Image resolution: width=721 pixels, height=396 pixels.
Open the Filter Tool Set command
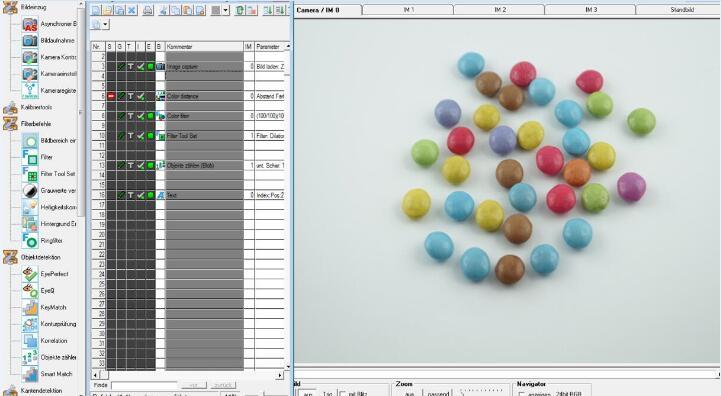click(30, 174)
